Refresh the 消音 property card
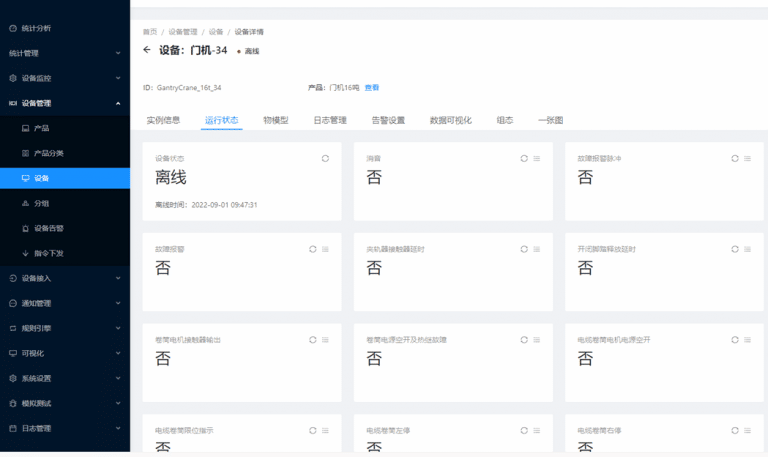768x457 pixels. (524, 158)
